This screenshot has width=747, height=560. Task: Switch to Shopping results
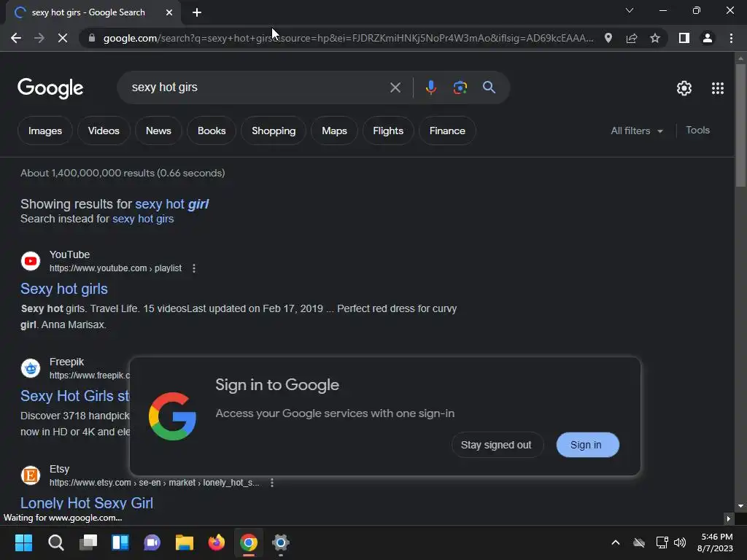(x=274, y=131)
